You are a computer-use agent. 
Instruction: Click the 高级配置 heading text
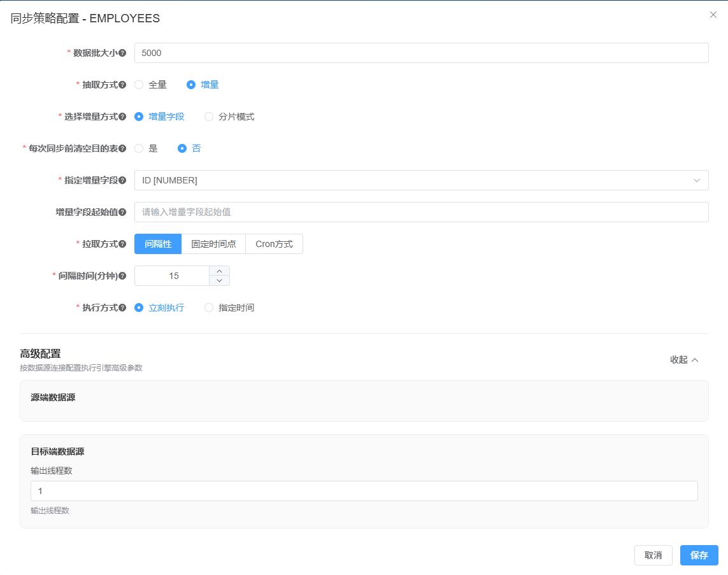pyautogui.click(x=40, y=353)
